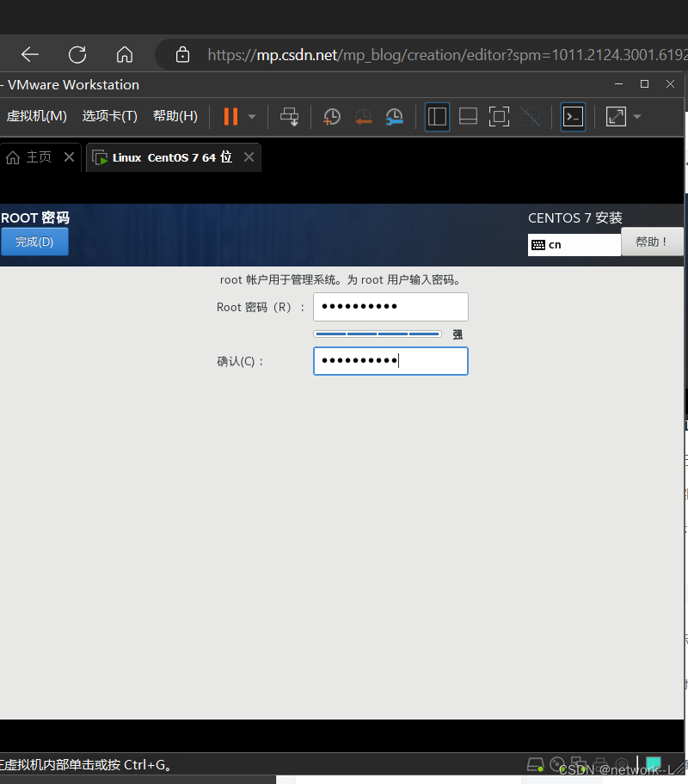The width and height of the screenshot is (688, 784).
Task: Close the Linux CentOS 7 tab
Action: [x=249, y=157]
